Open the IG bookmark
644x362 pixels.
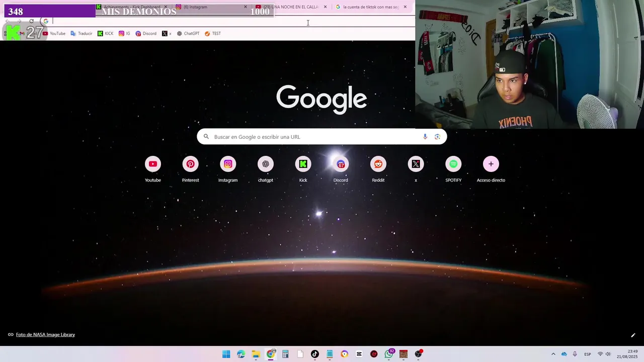tap(124, 34)
